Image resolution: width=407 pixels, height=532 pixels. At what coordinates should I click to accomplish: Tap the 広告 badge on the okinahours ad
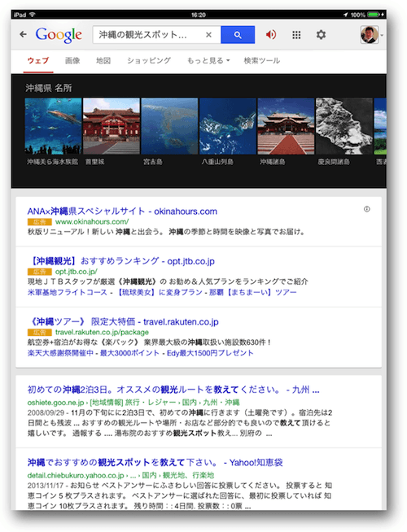click(x=40, y=222)
